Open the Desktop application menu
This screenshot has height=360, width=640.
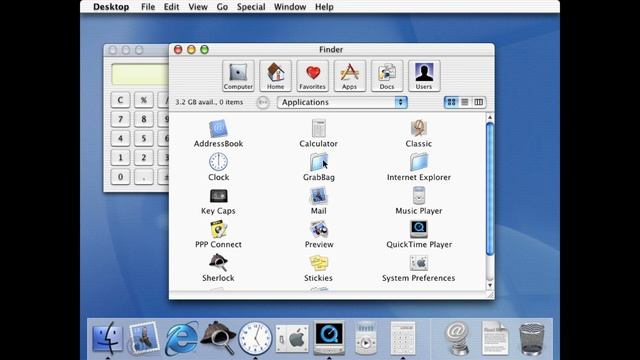tap(111, 7)
